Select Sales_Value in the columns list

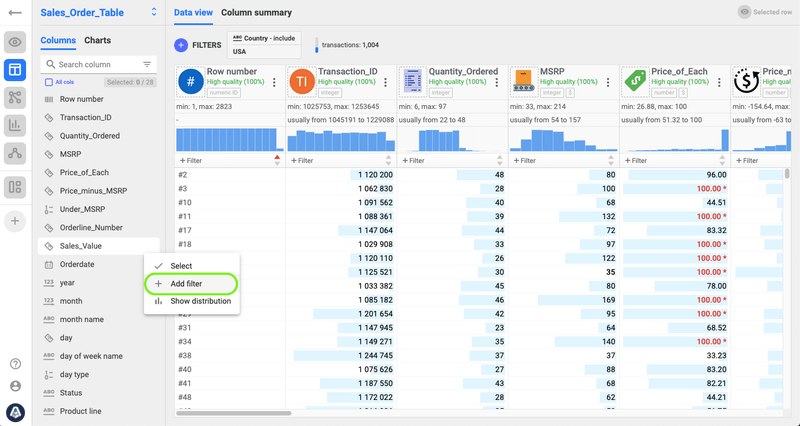tap(99, 246)
